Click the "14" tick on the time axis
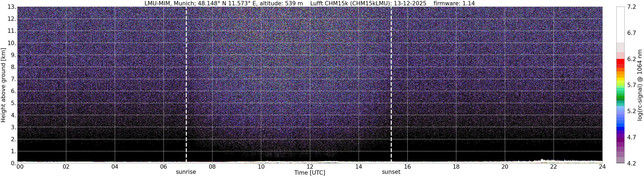 (358, 167)
